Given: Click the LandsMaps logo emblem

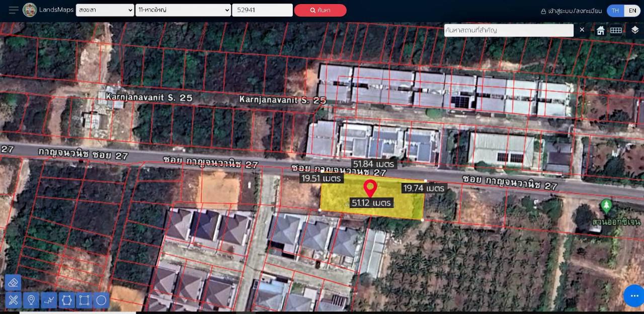Looking at the screenshot, I should [x=30, y=10].
